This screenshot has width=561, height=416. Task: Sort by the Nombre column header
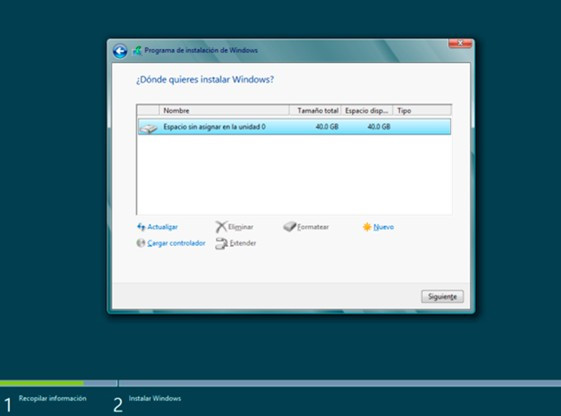pyautogui.click(x=224, y=111)
